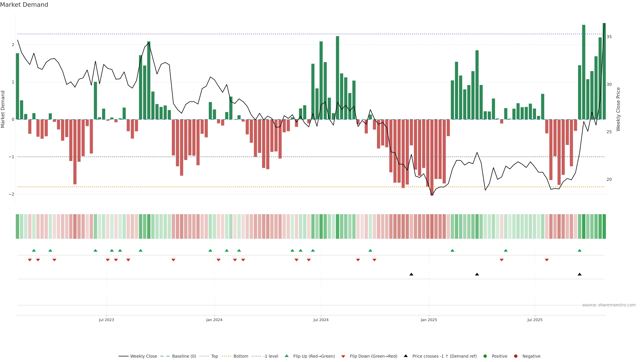Click the leftmost green Flip Up triangle marker
This screenshot has width=644, height=362.
click(x=34, y=250)
